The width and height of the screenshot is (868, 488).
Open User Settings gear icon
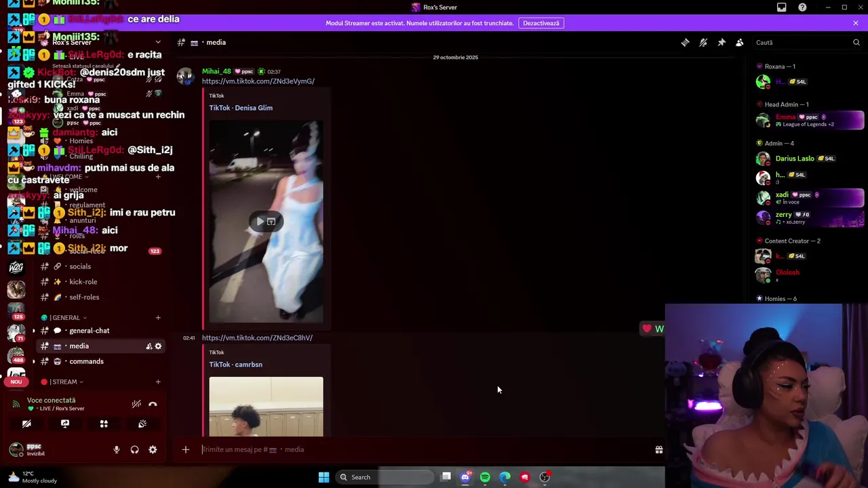[153, 449]
